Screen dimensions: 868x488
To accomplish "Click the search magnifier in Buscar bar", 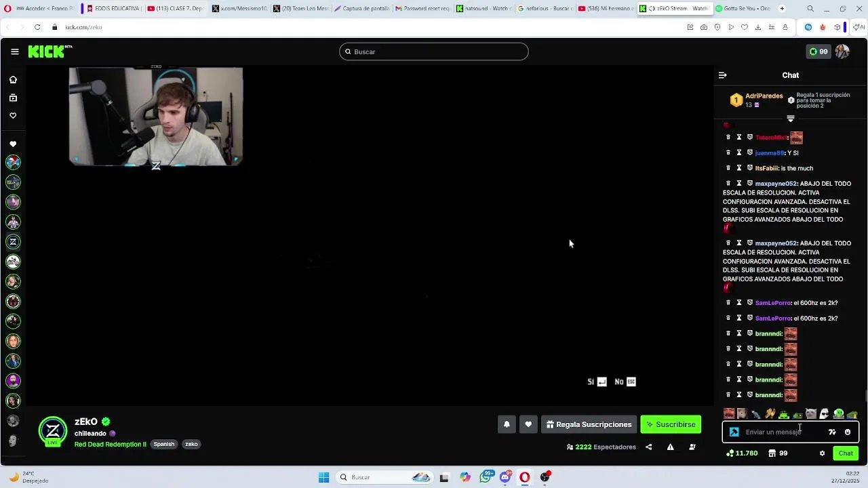I will (348, 52).
